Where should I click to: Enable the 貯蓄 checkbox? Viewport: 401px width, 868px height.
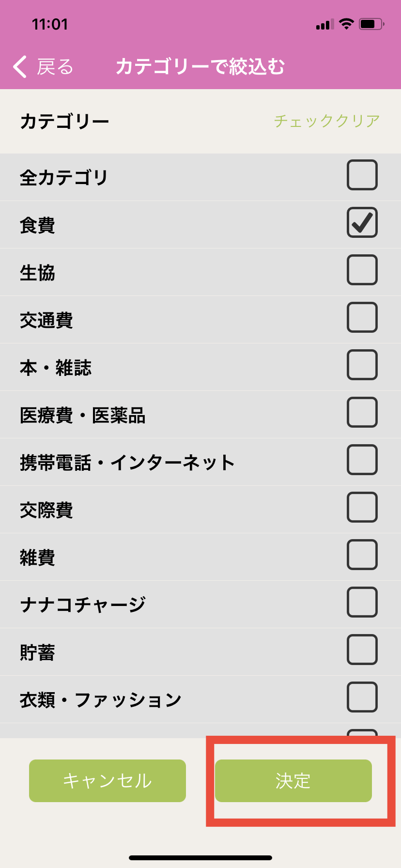(362, 650)
